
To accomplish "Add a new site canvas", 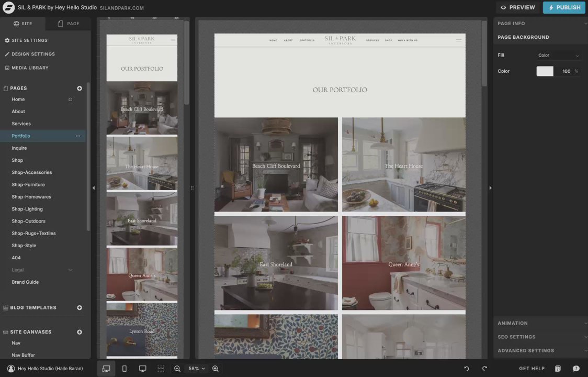I will point(80,332).
